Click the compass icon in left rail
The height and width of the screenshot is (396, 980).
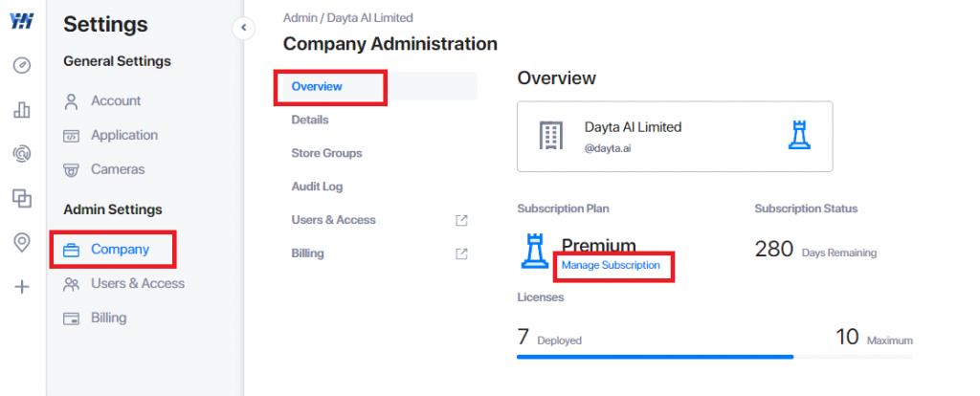pos(22,66)
